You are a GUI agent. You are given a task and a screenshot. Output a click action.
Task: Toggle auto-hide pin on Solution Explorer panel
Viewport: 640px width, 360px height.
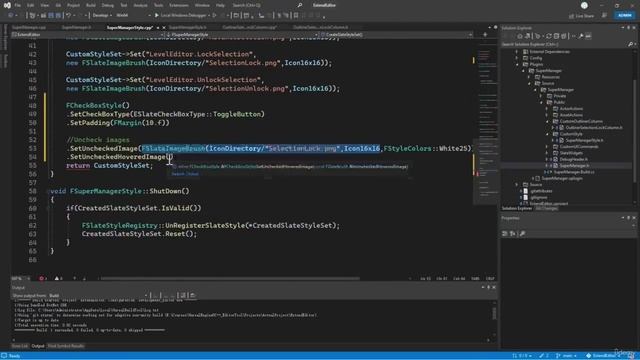tap(628, 28)
